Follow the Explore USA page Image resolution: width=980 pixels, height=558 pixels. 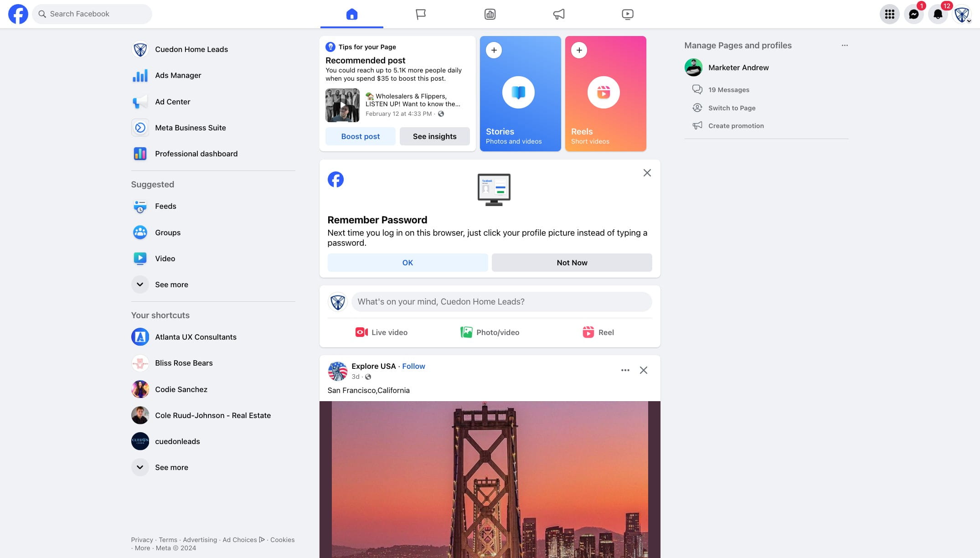pyautogui.click(x=413, y=366)
